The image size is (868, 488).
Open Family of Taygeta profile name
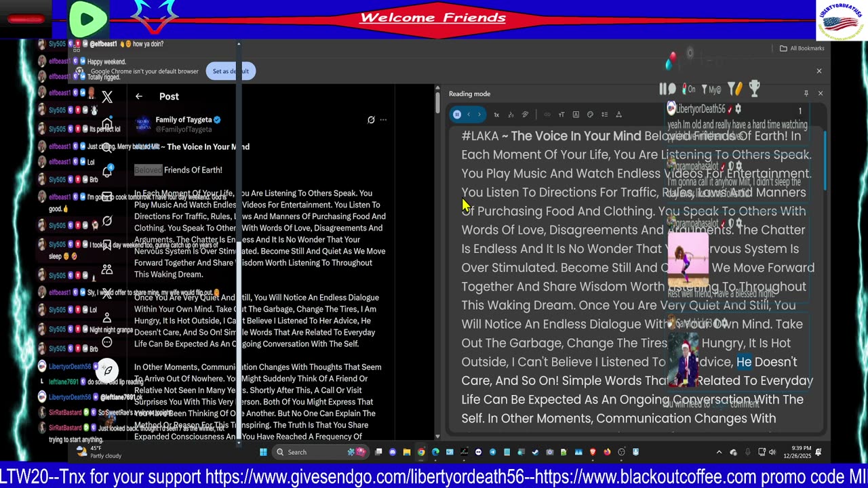(184, 120)
